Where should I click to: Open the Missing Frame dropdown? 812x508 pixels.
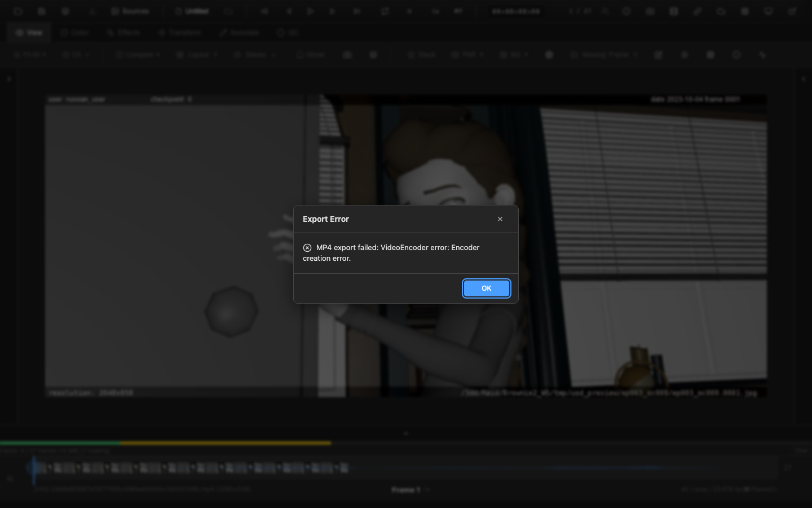pos(603,54)
